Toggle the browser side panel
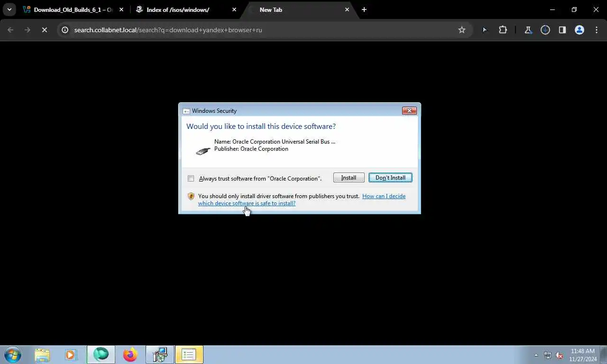The width and height of the screenshot is (607, 364). (562, 30)
